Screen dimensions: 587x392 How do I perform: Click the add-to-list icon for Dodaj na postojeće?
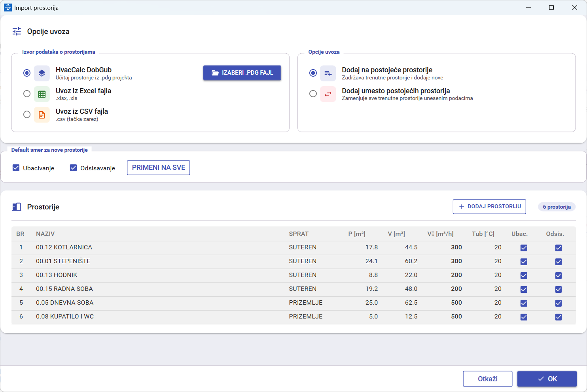(328, 73)
